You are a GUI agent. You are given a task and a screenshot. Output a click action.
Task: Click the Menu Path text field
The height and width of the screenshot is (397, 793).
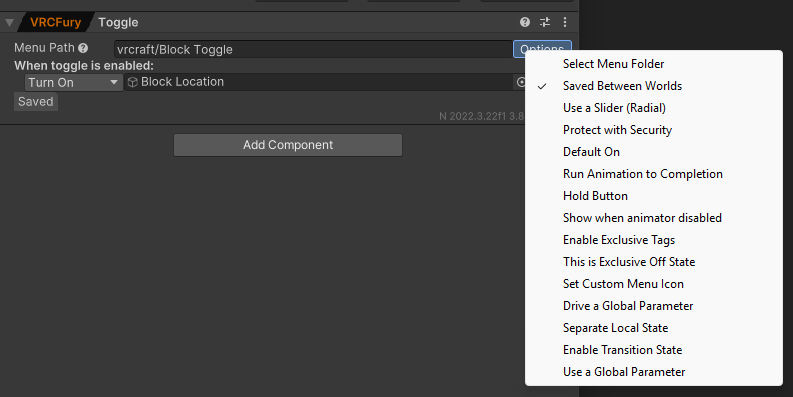(313, 50)
